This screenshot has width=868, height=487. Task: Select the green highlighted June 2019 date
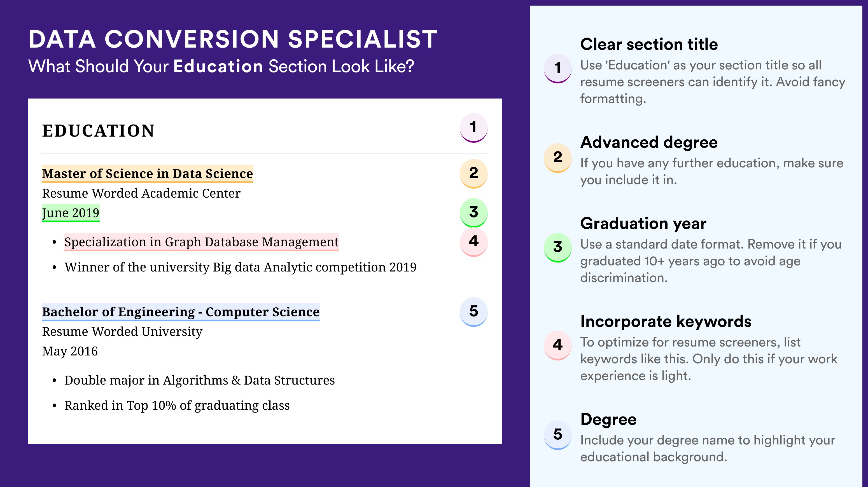[71, 213]
